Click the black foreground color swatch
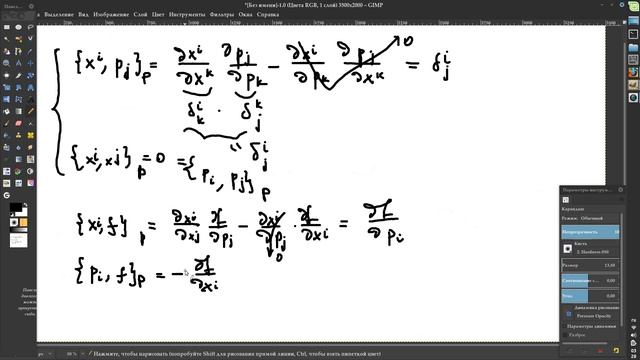Screen dimensions: 640x360 15,207
